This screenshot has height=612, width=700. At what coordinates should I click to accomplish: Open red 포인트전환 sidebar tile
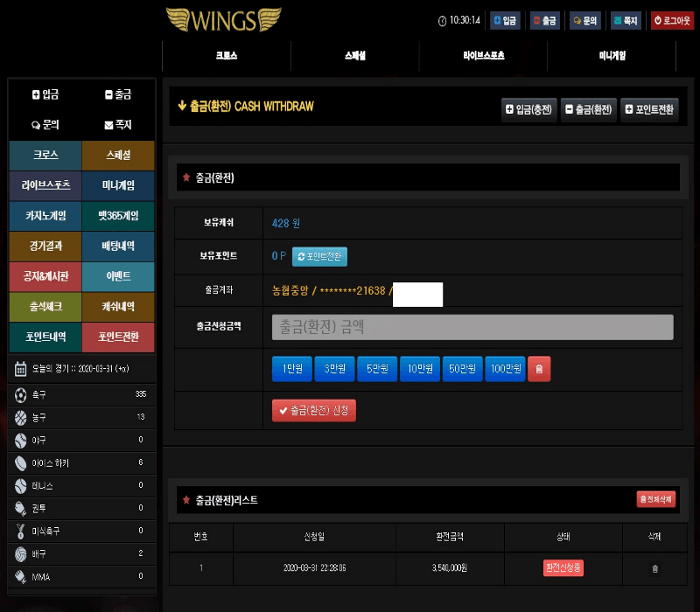point(118,337)
